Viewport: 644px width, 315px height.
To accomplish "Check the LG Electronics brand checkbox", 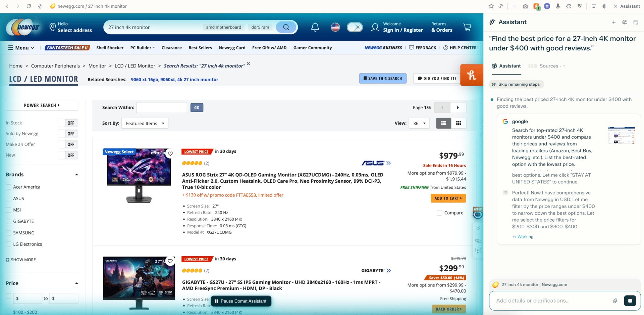I will (x=9, y=244).
